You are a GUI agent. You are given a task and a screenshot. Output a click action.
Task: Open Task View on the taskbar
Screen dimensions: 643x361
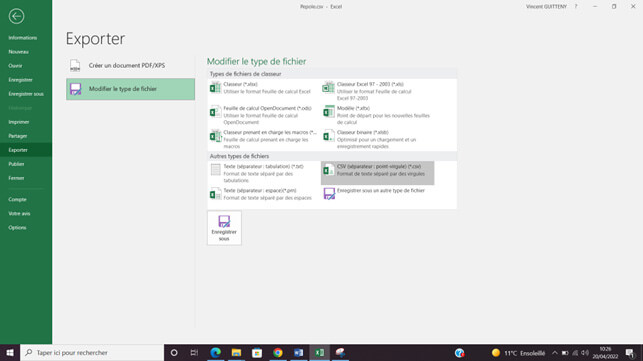[x=194, y=353]
